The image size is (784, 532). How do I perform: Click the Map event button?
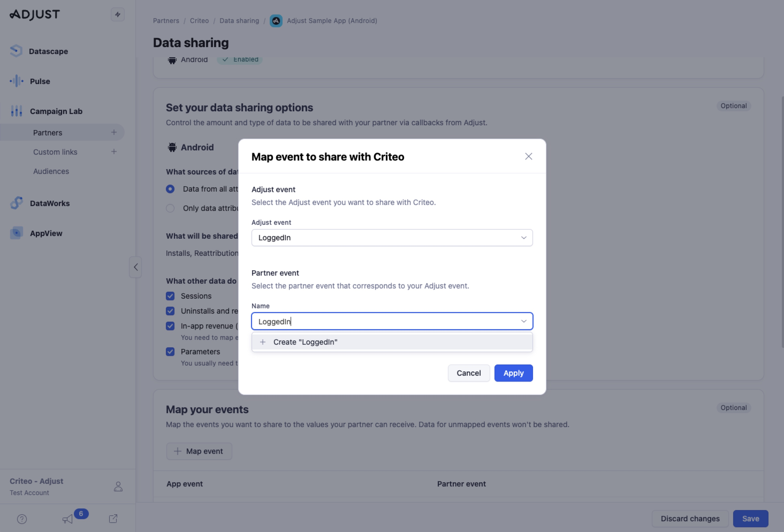199,451
